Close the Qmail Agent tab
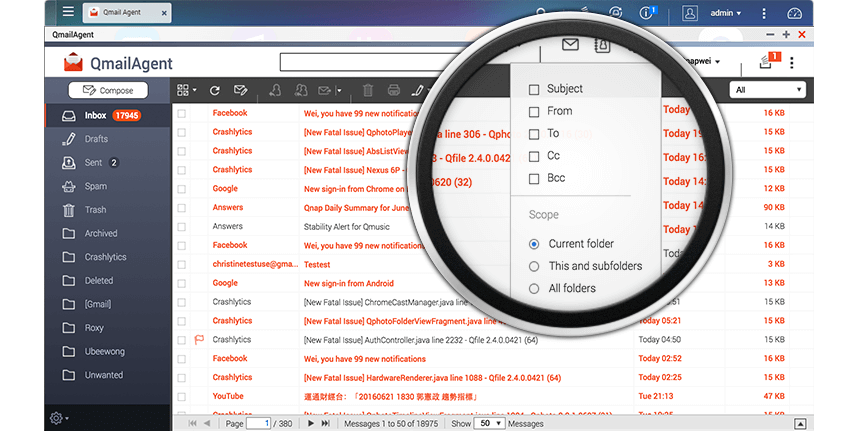The image size is (860, 431). [164, 13]
